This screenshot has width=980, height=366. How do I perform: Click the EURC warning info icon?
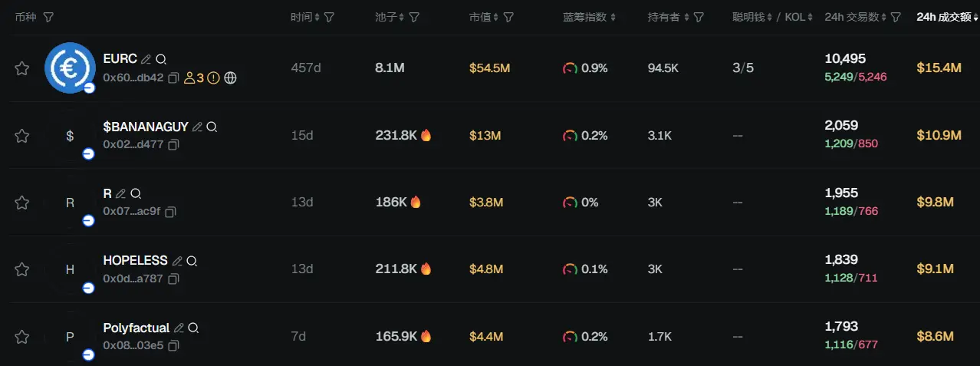(x=214, y=77)
